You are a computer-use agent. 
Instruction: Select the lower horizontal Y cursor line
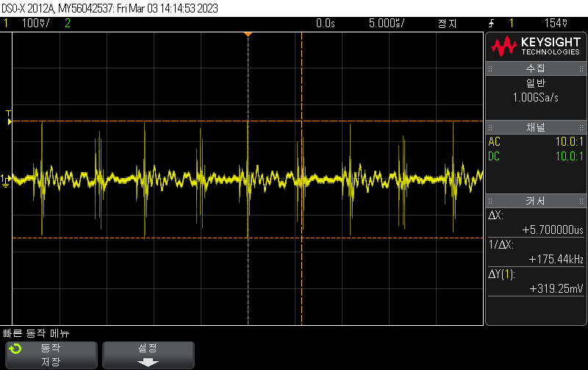(248, 238)
